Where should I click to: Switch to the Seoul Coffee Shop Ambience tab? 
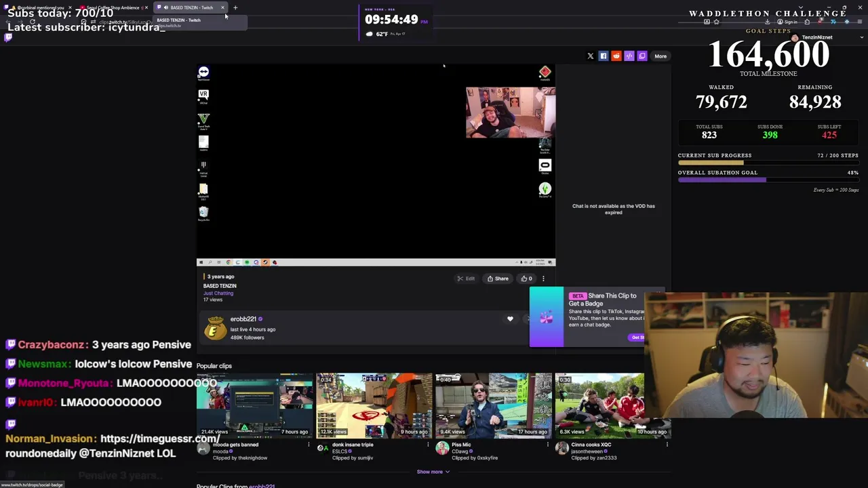pos(112,7)
